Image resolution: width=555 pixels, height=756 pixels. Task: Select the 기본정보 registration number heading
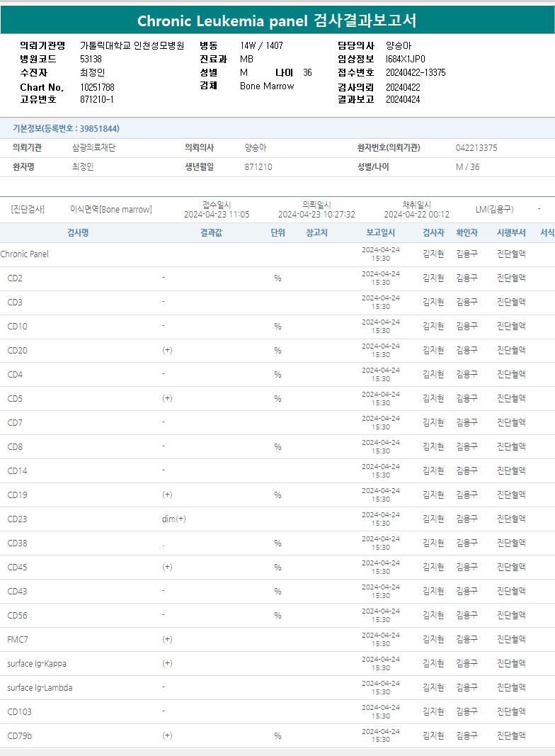[66, 128]
